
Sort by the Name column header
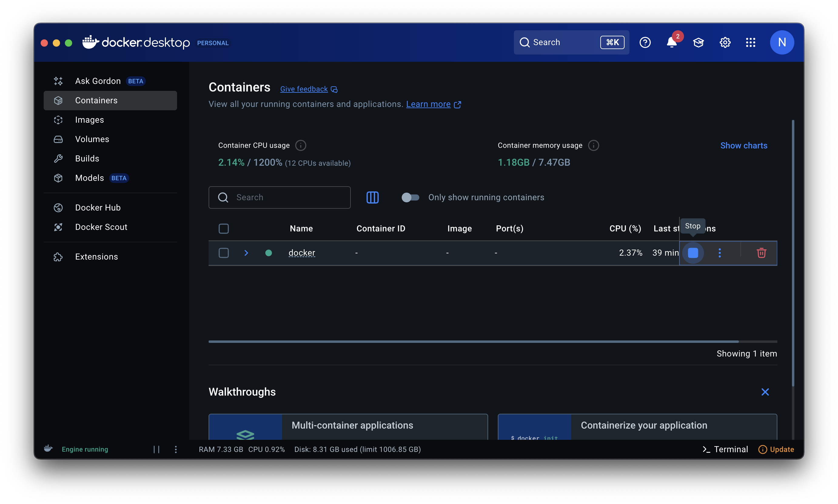(301, 229)
